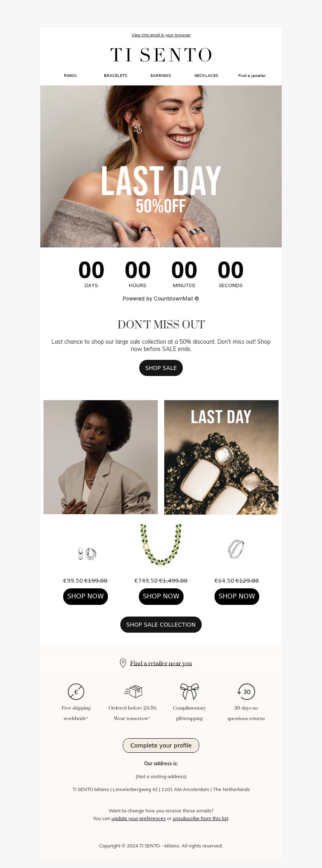Click unsubscribe from this list link
Viewport: 322px width, 868px height.
(x=200, y=818)
